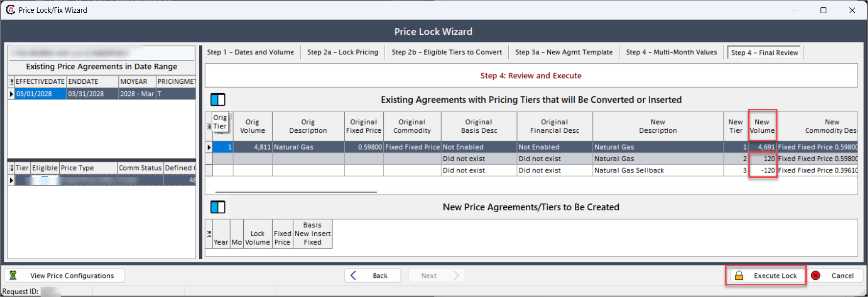The width and height of the screenshot is (868, 297).
Task: Click the Back arrow chevron
Action: 353,275
